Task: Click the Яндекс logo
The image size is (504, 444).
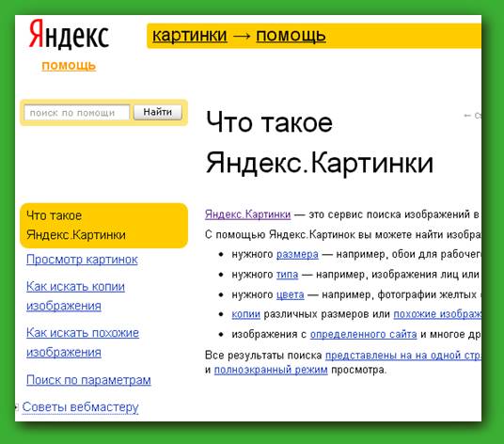Action: 69,35
